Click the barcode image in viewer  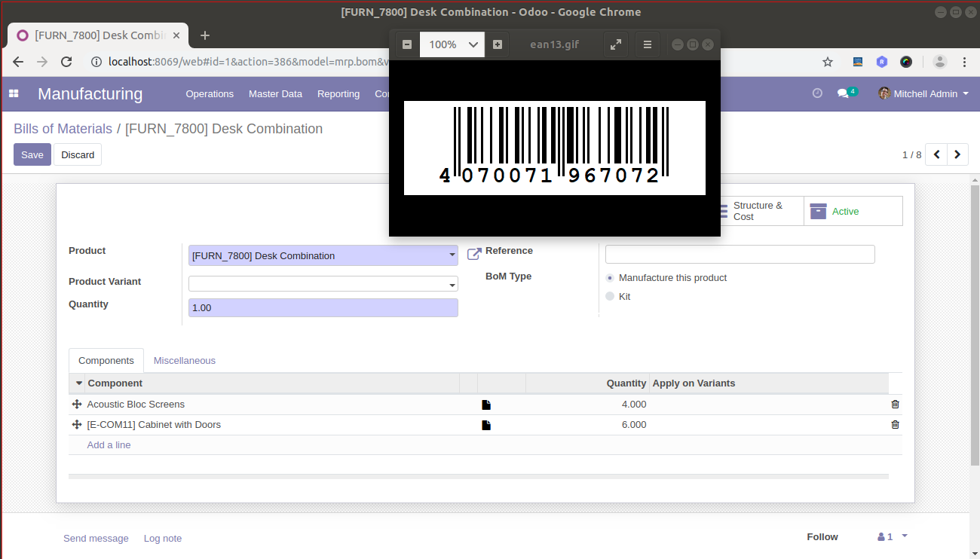click(x=555, y=148)
